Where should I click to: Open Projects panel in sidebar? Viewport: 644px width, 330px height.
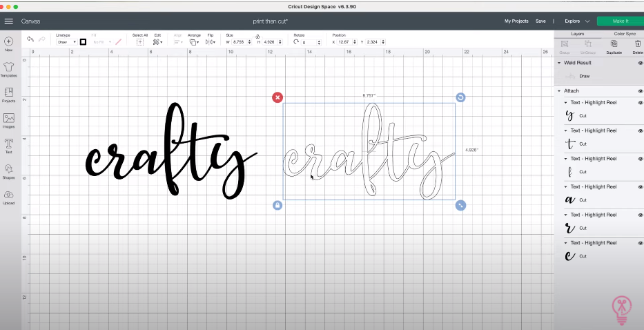click(8, 95)
